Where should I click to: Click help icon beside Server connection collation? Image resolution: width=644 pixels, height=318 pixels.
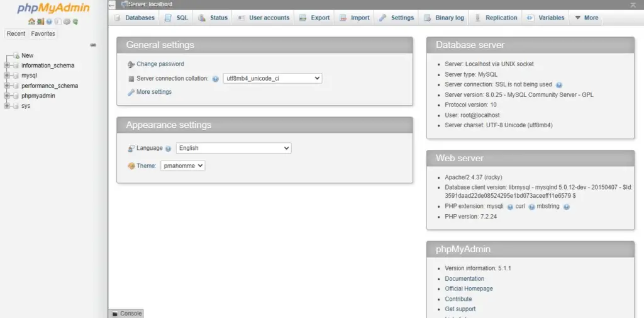coord(216,79)
